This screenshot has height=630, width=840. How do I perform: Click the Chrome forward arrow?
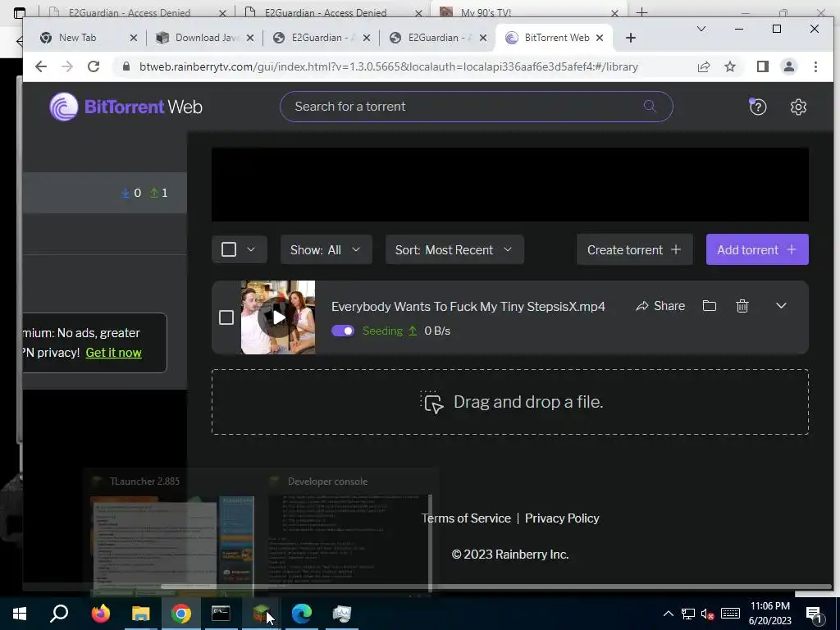[x=67, y=66]
